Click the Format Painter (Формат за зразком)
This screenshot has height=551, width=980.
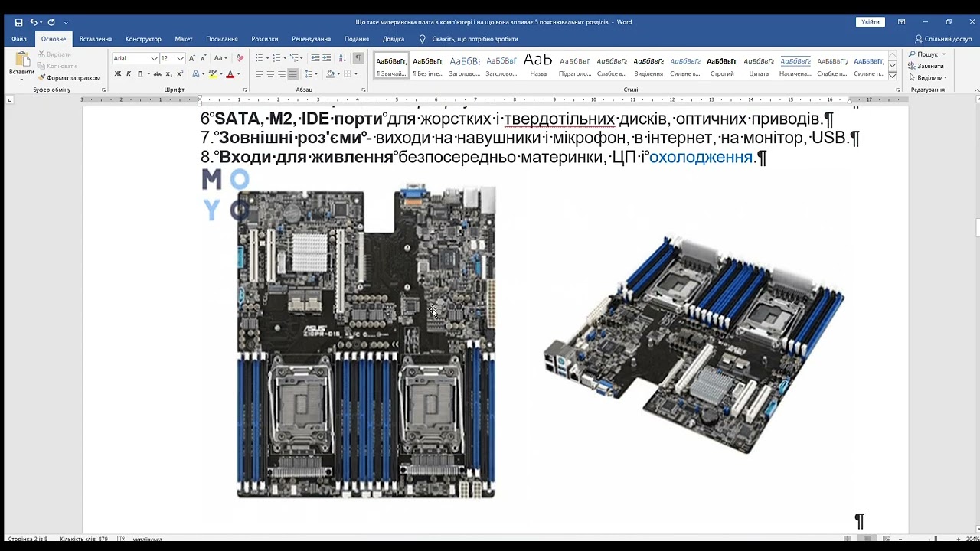pos(68,78)
